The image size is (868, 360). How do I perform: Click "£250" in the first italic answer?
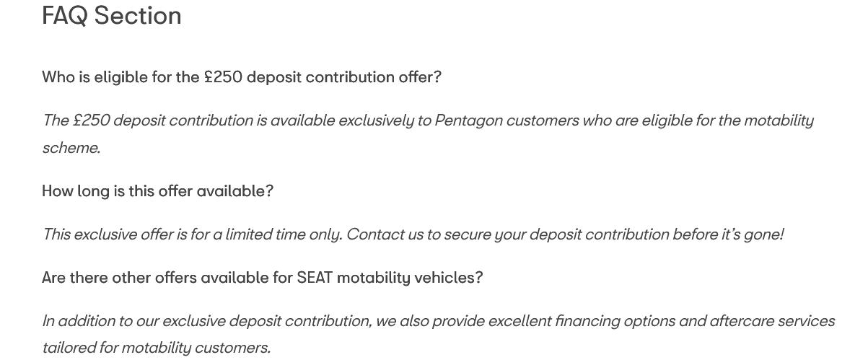91,120
